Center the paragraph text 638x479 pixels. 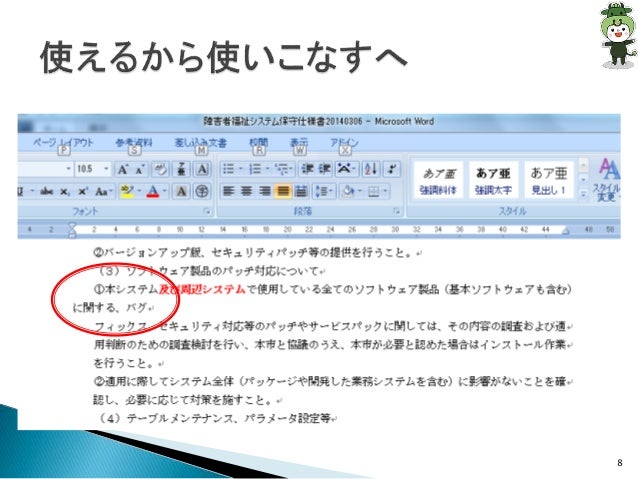pos(247,191)
